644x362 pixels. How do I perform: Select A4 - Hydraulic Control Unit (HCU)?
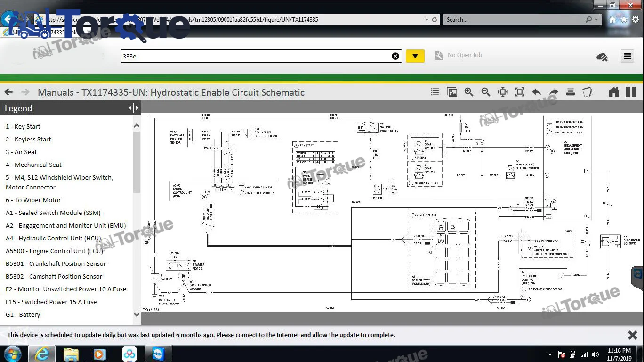tap(53, 238)
